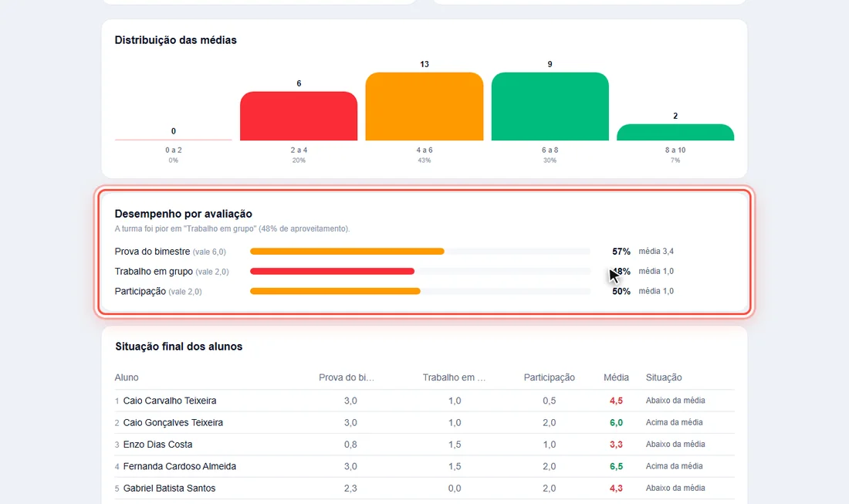849x504 pixels.
Task: Click the count 13 above the orange bar
Action: pyautogui.click(x=424, y=64)
